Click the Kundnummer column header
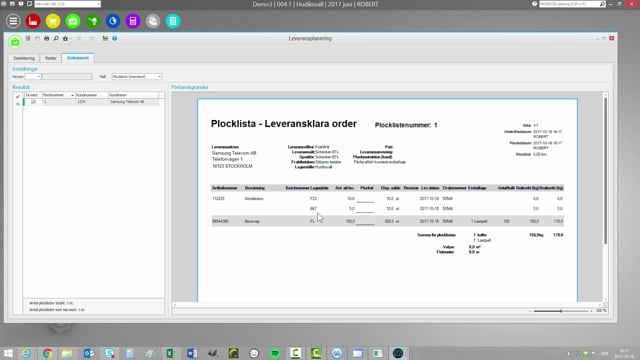This screenshot has height=360, width=640. pos(92,95)
